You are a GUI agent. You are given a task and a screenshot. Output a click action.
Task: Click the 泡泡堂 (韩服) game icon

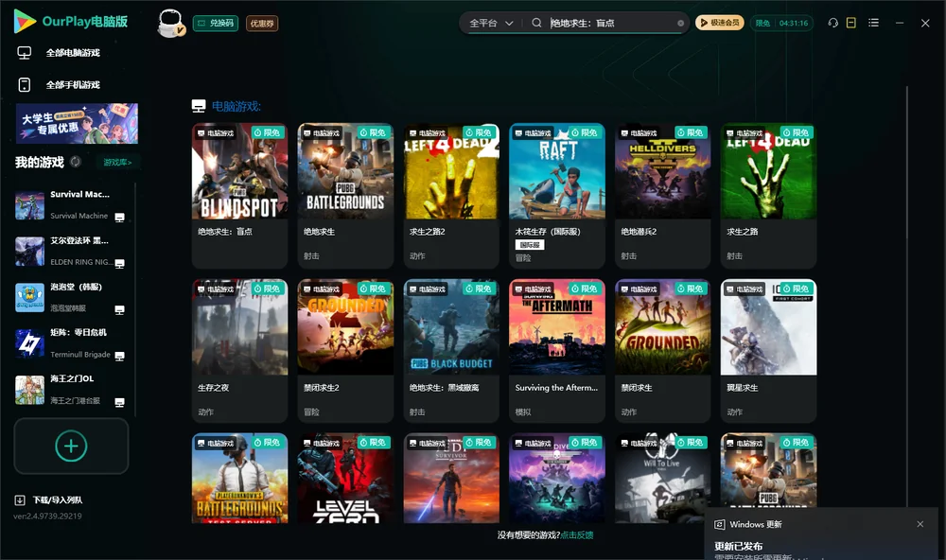pyautogui.click(x=29, y=297)
